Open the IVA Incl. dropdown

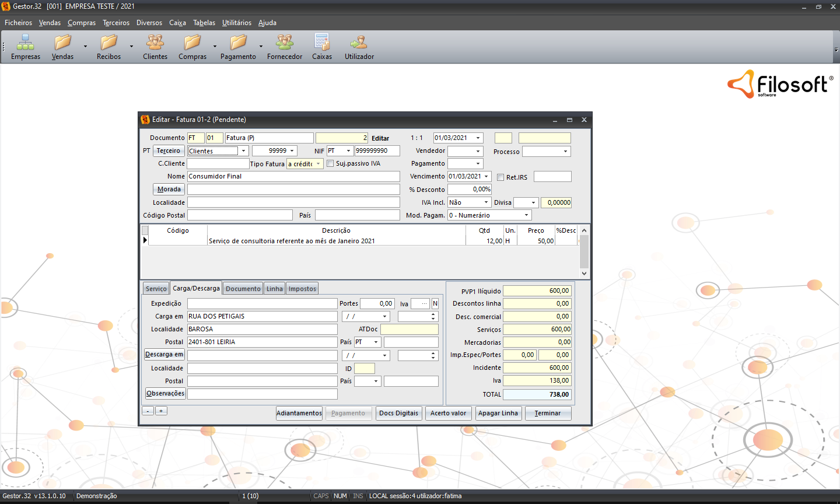point(486,202)
